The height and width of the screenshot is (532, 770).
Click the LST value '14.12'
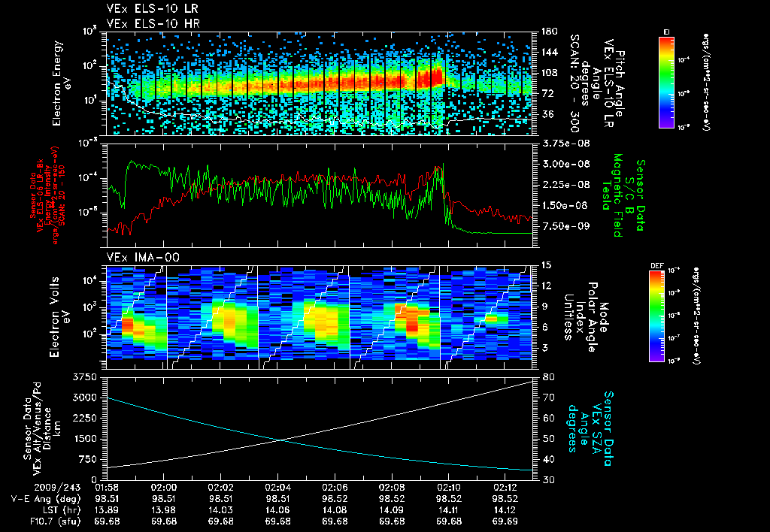pos(505,510)
